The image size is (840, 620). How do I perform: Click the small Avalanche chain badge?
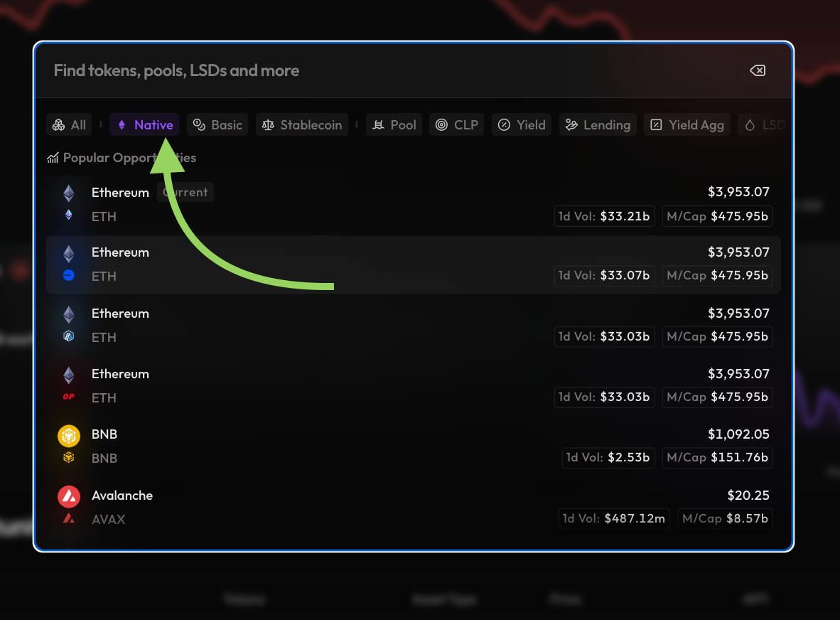tap(68, 518)
